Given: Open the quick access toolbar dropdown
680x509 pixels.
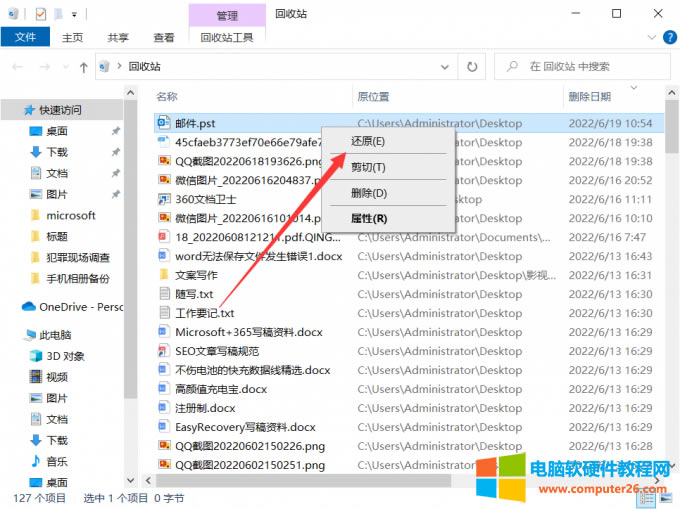Looking at the screenshot, I should [74, 15].
